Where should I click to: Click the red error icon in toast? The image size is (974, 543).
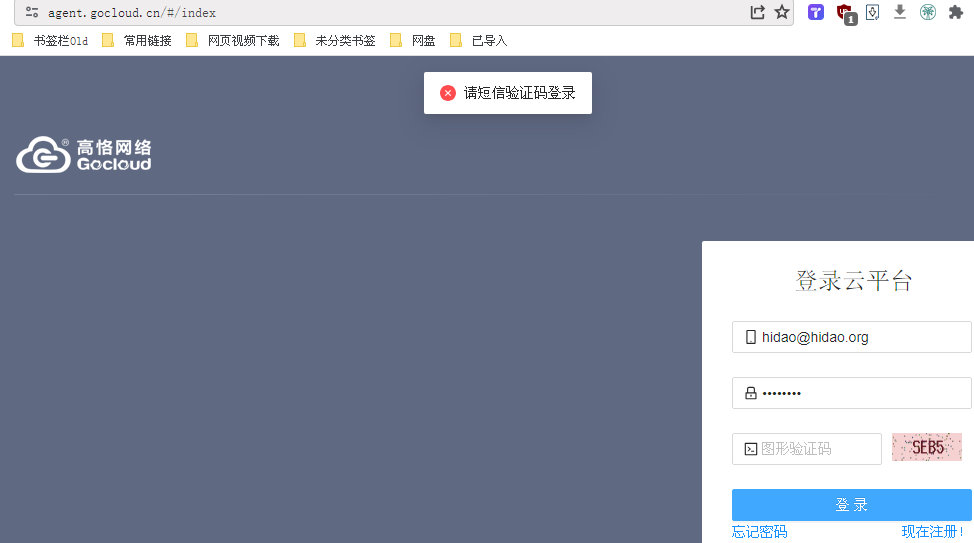tap(448, 93)
